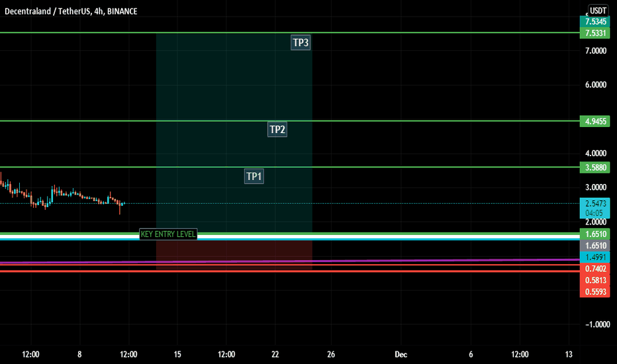This screenshot has height=364, width=617.
Task: Click the red 0.5593 price tag
Action: pyautogui.click(x=595, y=292)
